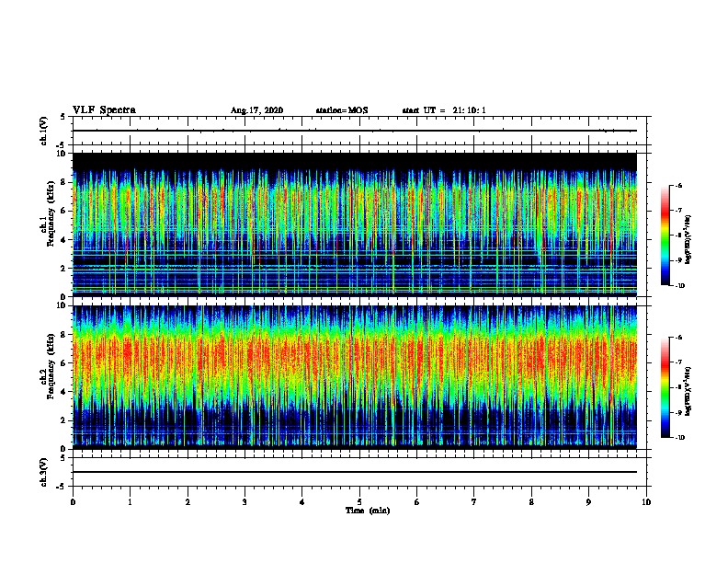Click time-axis tick label "5"
The image size is (728, 563).
[x=359, y=502]
